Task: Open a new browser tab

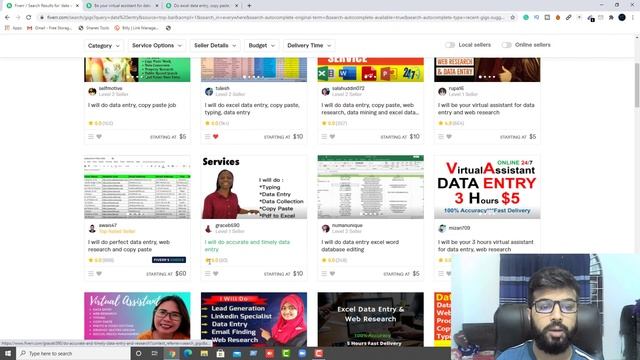Action: tap(249, 6)
